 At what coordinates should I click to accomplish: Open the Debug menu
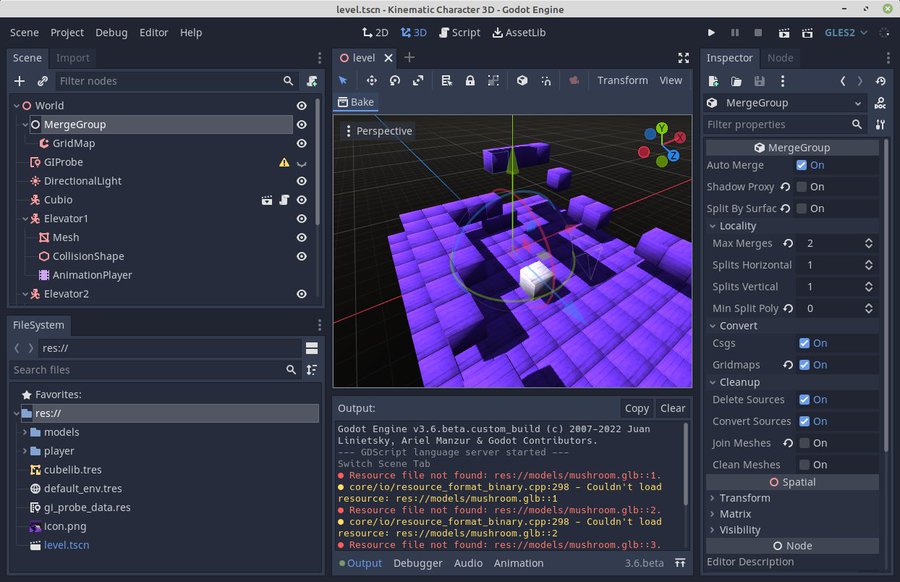(x=111, y=33)
